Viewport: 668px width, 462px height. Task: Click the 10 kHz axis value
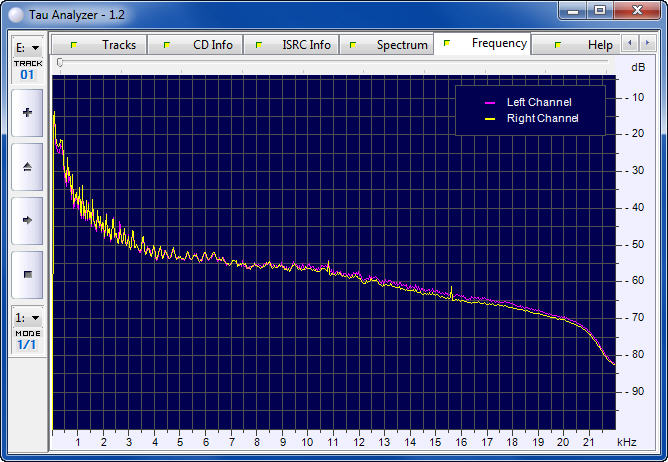tap(307, 442)
